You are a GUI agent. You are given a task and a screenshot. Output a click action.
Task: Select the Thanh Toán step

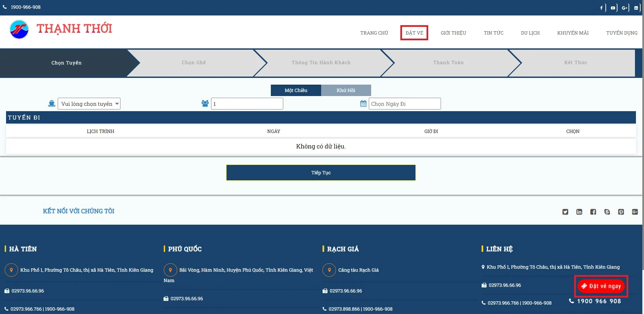point(448,62)
